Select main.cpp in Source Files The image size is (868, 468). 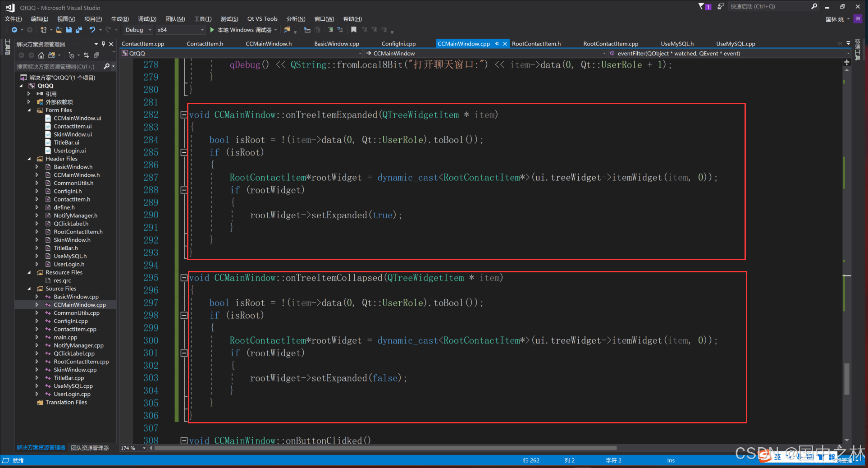coord(65,337)
